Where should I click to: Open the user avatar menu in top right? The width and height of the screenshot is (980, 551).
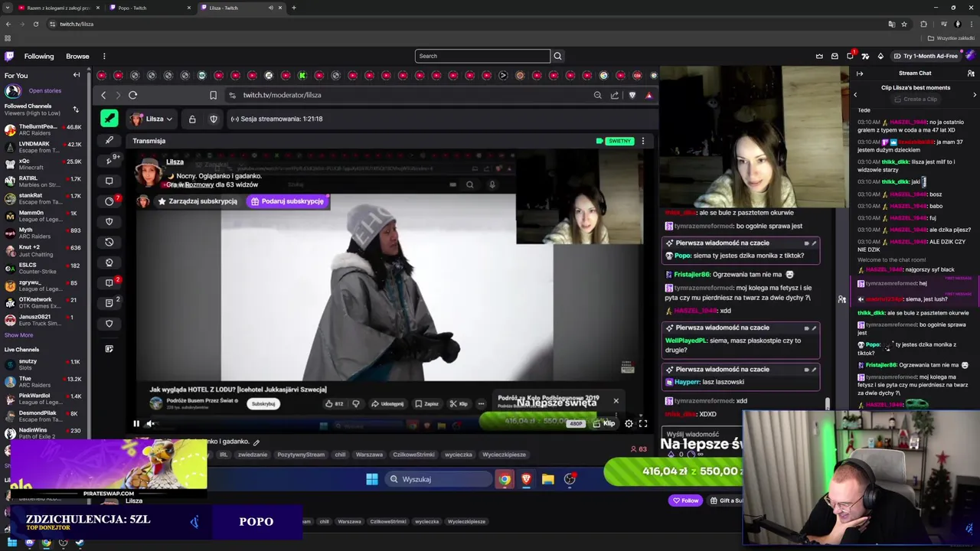[971, 56]
